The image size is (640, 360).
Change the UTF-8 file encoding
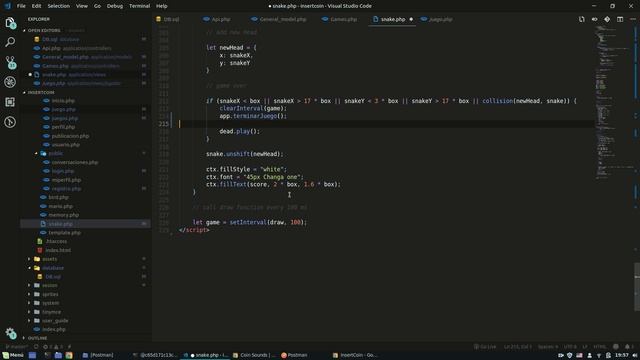[570, 347]
